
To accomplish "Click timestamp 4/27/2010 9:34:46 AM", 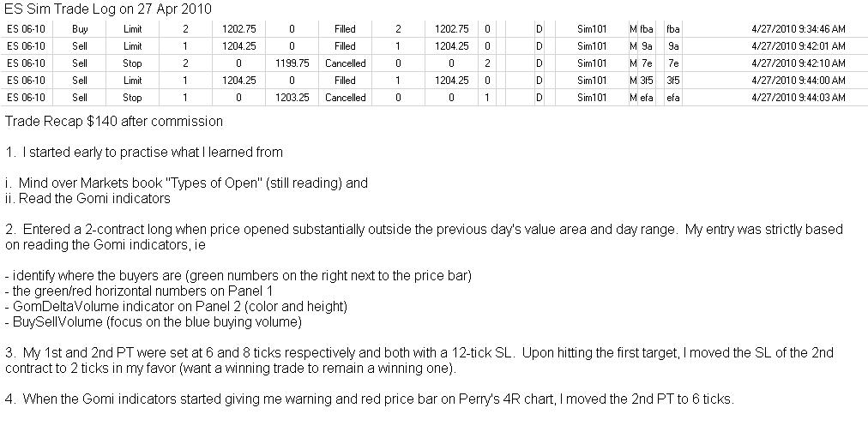I will (x=798, y=29).
